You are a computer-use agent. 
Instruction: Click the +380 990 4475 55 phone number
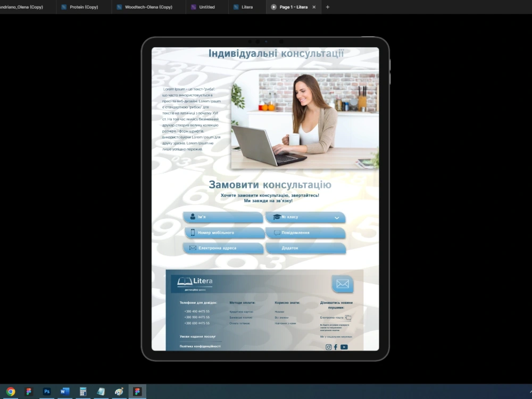pos(197,317)
